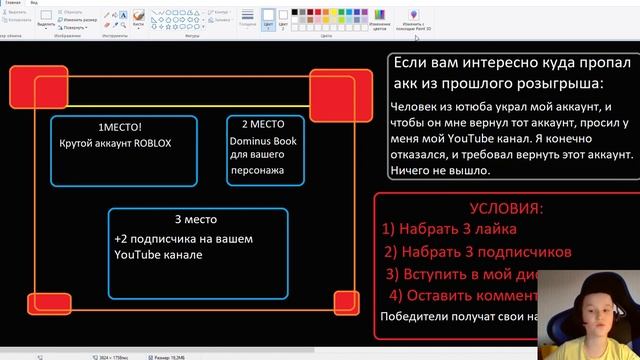Pick the Rectangle shape in shapes gallery
This screenshot has height=360, width=640.
[x=175, y=12]
